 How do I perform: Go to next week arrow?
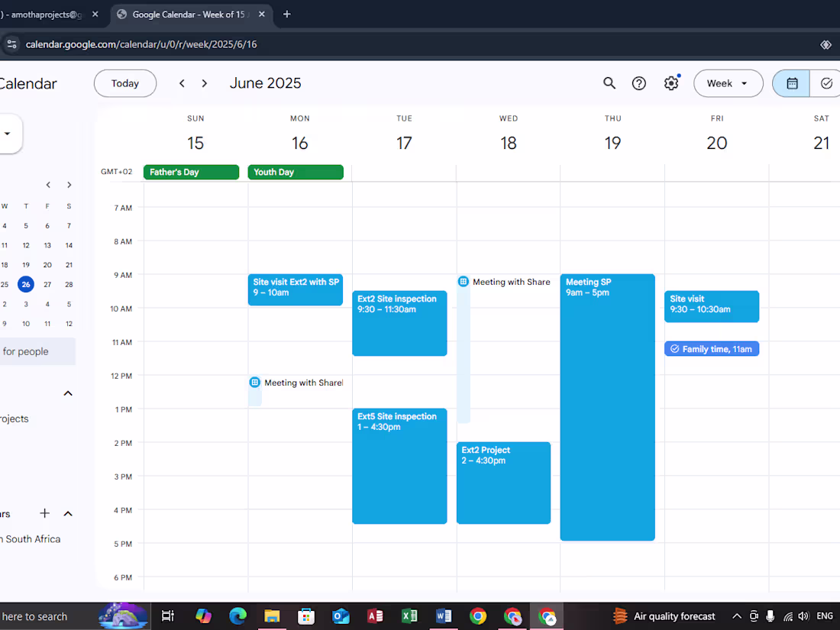click(x=204, y=83)
